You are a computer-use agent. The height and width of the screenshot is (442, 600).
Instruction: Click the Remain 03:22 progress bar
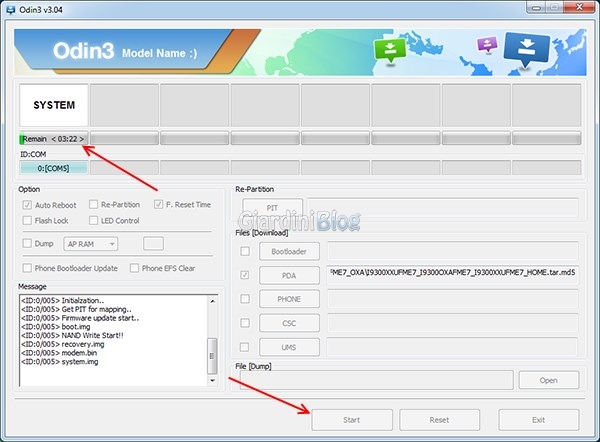tap(54, 139)
